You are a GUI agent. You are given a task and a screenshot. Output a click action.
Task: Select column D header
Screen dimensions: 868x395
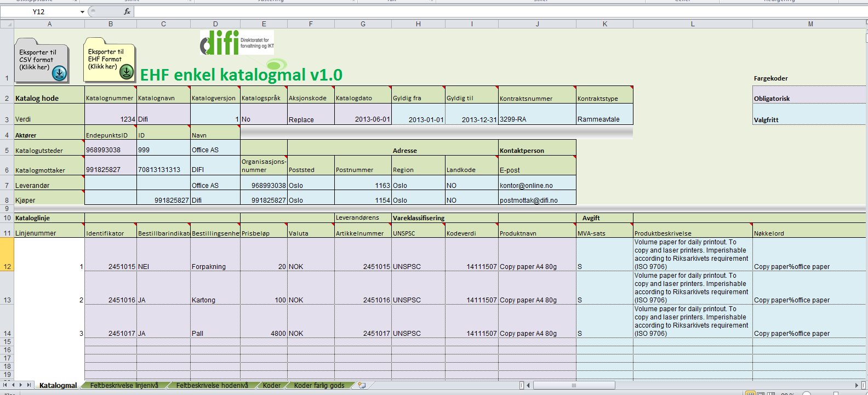click(215, 24)
